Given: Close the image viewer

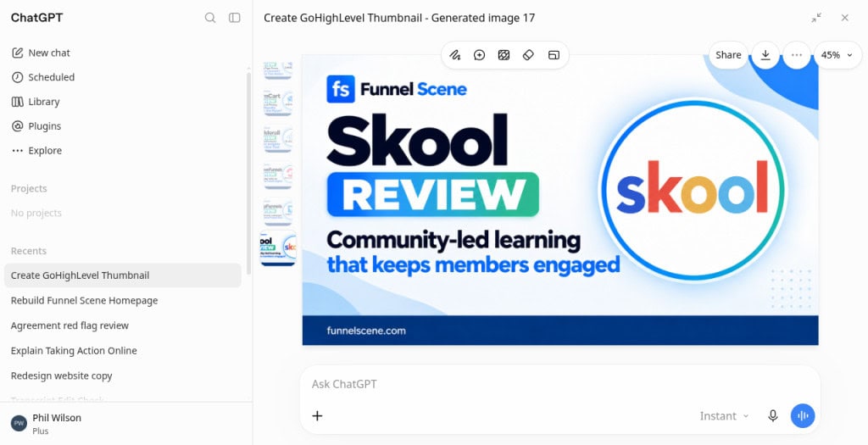Looking at the screenshot, I should point(845,18).
